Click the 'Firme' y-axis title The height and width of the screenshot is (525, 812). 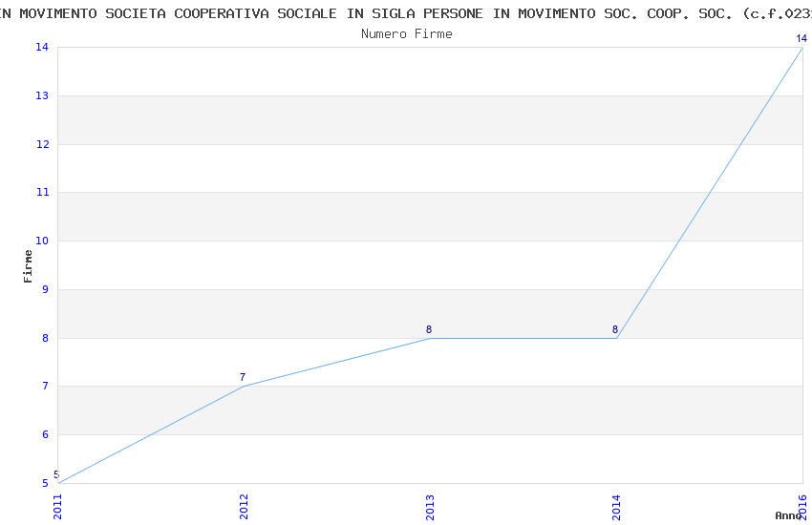[29, 265]
